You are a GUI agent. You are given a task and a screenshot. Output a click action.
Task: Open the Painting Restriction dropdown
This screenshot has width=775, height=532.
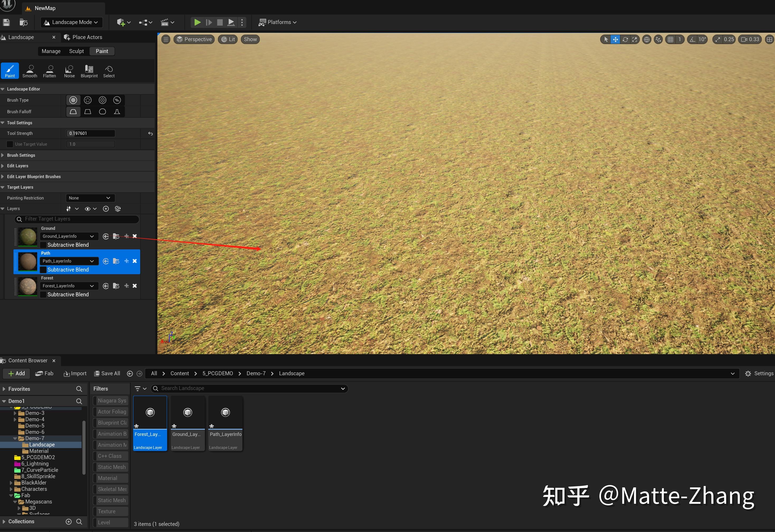(90, 198)
